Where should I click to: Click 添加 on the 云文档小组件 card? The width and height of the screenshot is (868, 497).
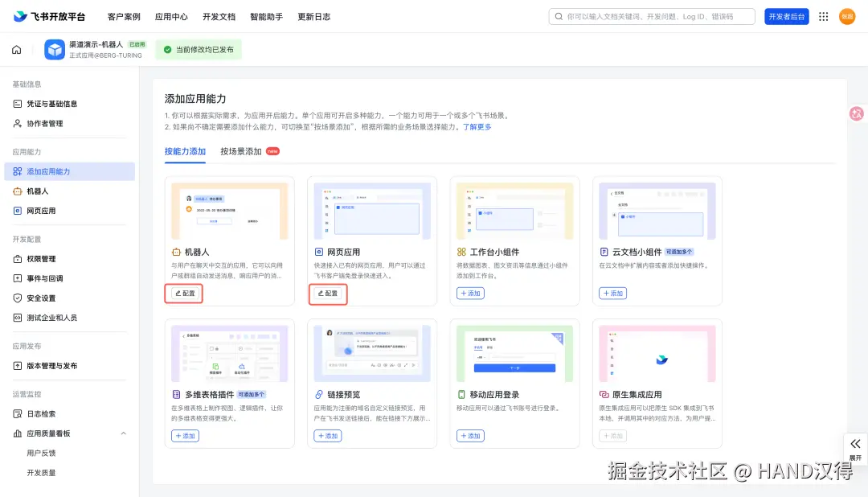tap(612, 293)
